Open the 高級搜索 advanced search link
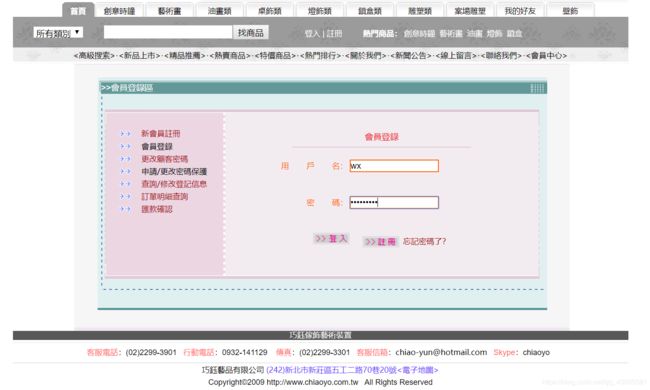Viewport: 650px width, 390px height. pos(94,56)
